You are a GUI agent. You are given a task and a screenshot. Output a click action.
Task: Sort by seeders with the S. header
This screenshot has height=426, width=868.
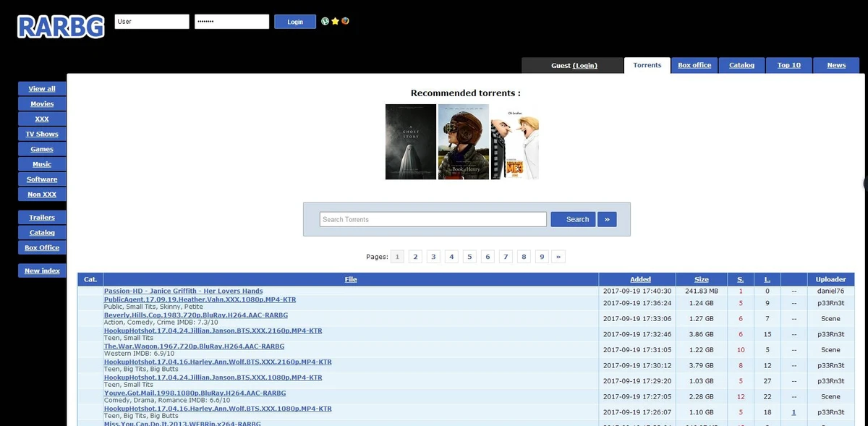coord(741,279)
